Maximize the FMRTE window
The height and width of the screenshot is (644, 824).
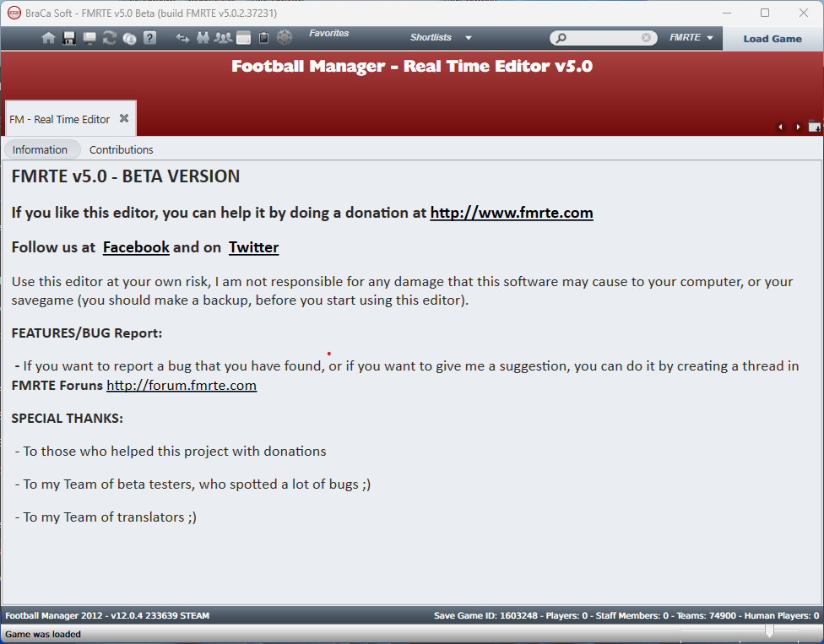click(765, 14)
